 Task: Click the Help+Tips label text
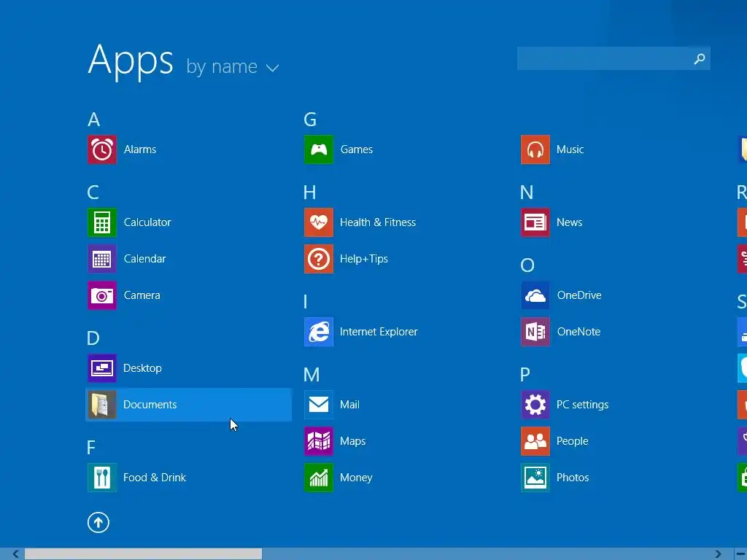point(364,259)
